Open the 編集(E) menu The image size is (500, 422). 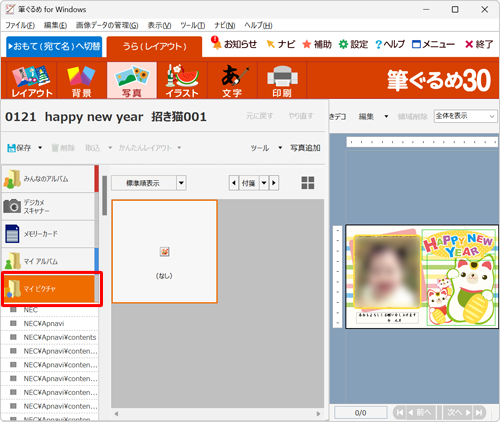point(55,25)
